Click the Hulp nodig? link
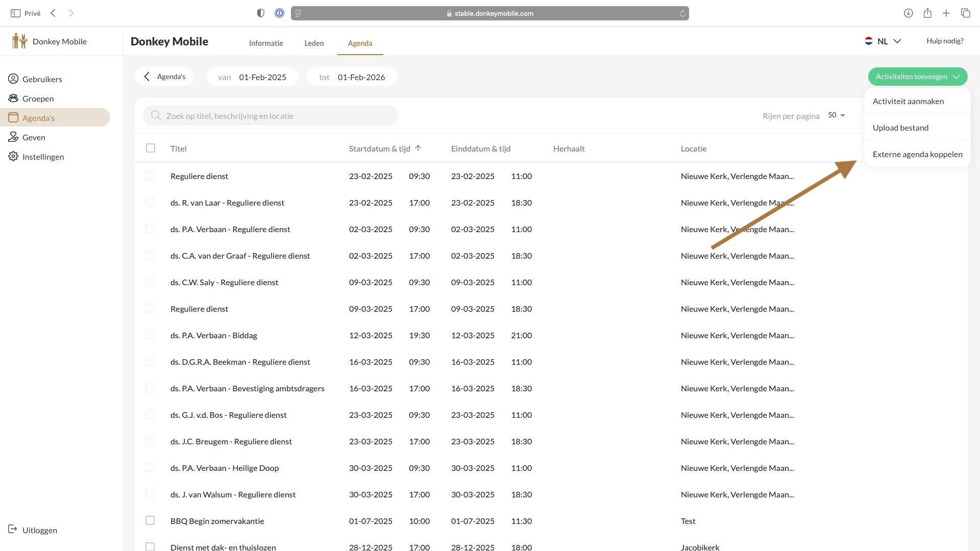Viewport: 980px width, 551px height. [x=945, y=41]
